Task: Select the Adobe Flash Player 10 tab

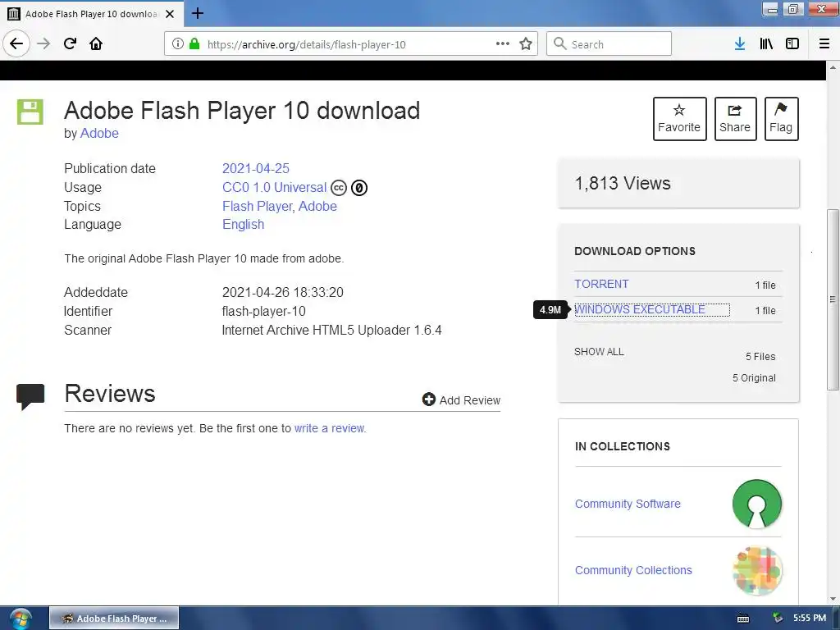Action: (x=91, y=14)
